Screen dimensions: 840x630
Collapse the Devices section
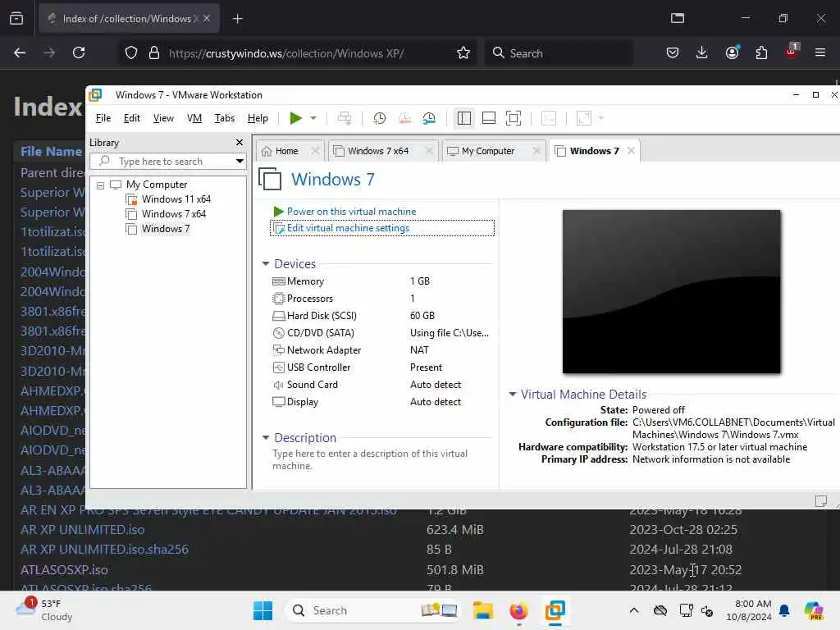coord(266,263)
